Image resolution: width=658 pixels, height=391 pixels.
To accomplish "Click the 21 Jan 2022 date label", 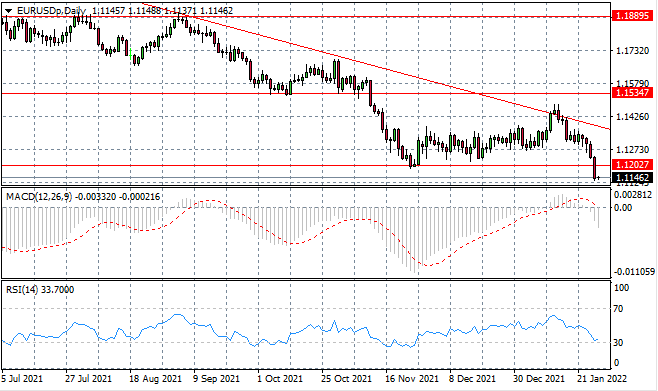I will 602,379.
